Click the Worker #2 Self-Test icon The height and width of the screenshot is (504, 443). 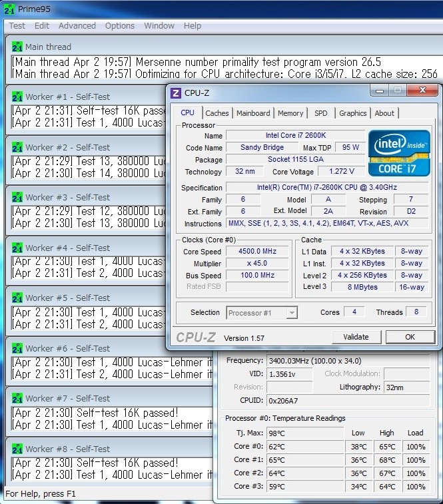pos(17,147)
